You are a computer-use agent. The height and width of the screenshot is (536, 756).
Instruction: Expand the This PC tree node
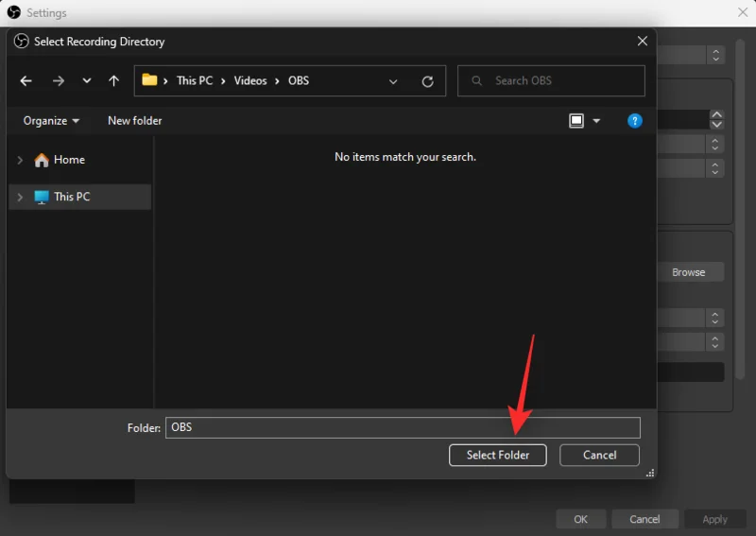20,197
